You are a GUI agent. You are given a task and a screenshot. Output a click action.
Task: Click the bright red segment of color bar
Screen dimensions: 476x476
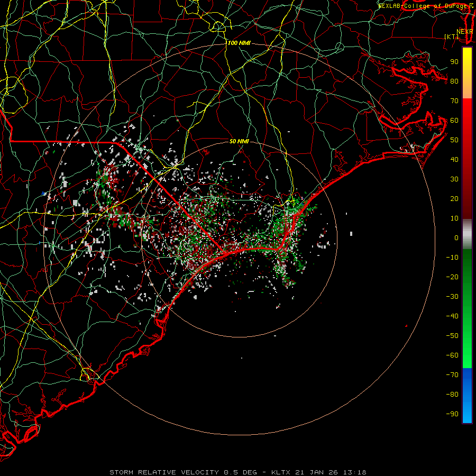(467, 112)
